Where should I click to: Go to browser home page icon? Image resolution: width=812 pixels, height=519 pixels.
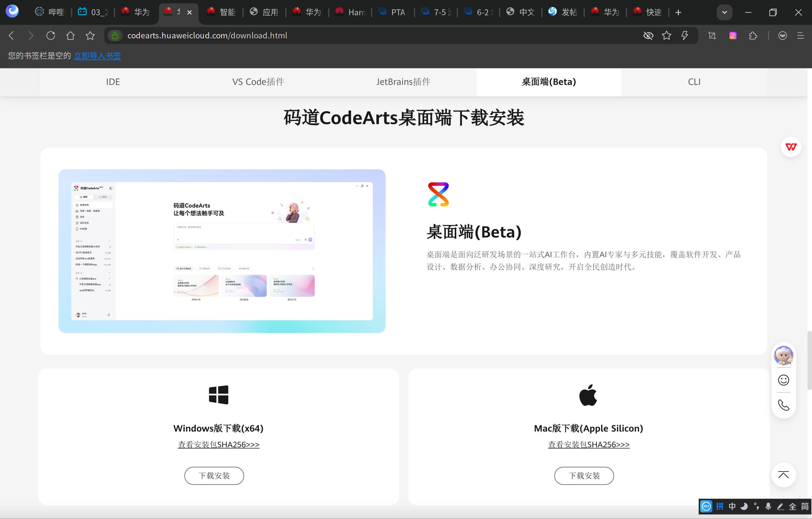70,36
